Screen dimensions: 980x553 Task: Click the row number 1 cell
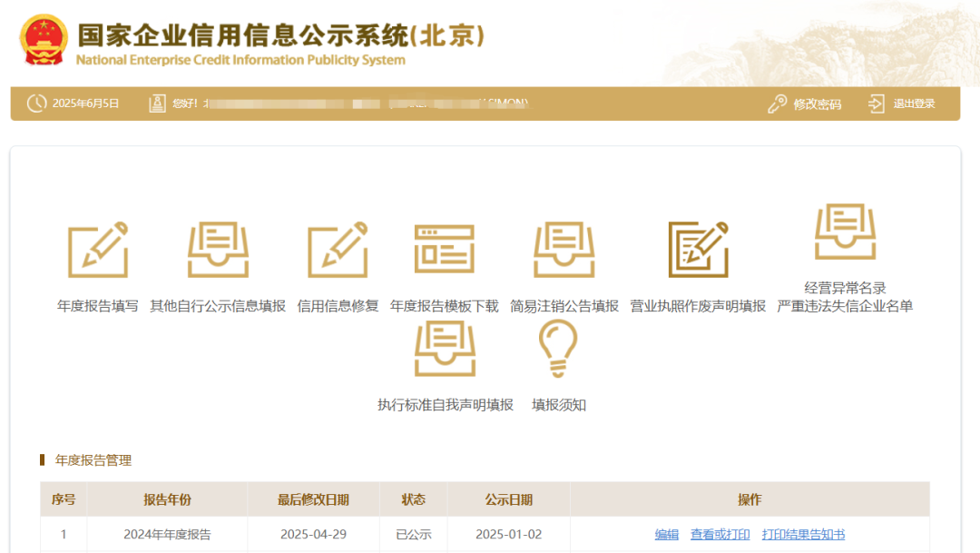(64, 535)
